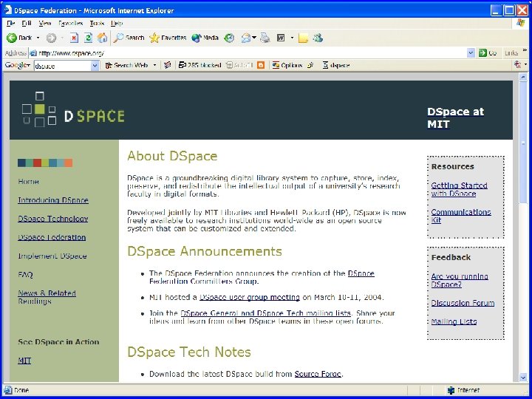Click the DSpace logo in the page header
The height and width of the screenshot is (399, 532).
[x=73, y=109]
